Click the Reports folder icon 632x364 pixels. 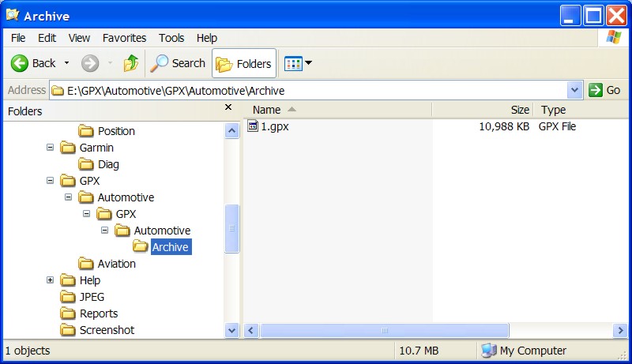coord(68,313)
